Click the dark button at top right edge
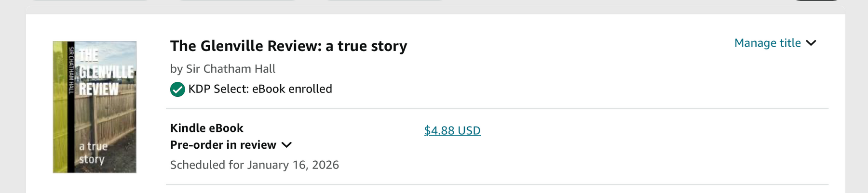Image resolution: width=868 pixels, height=193 pixels. 817,0
